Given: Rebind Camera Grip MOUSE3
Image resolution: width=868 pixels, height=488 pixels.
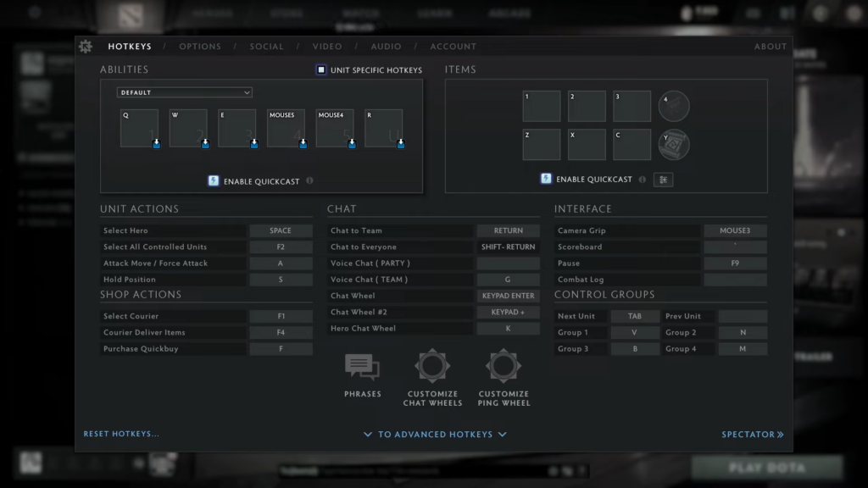Looking at the screenshot, I should [x=735, y=230].
